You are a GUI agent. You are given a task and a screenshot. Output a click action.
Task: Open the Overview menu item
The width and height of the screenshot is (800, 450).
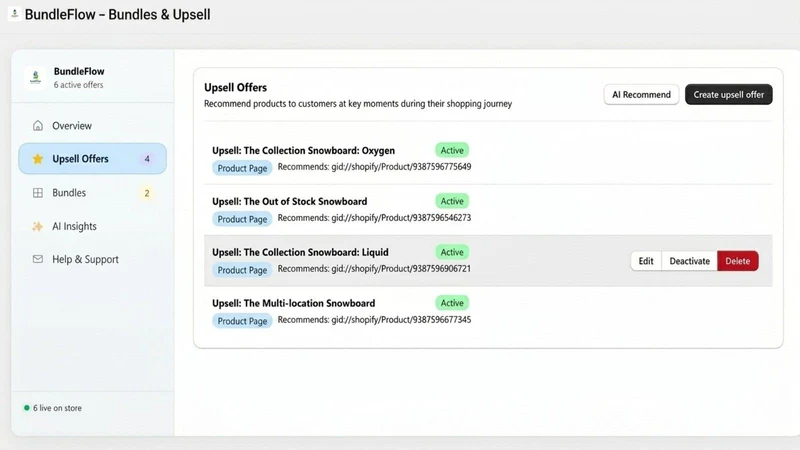92,126
